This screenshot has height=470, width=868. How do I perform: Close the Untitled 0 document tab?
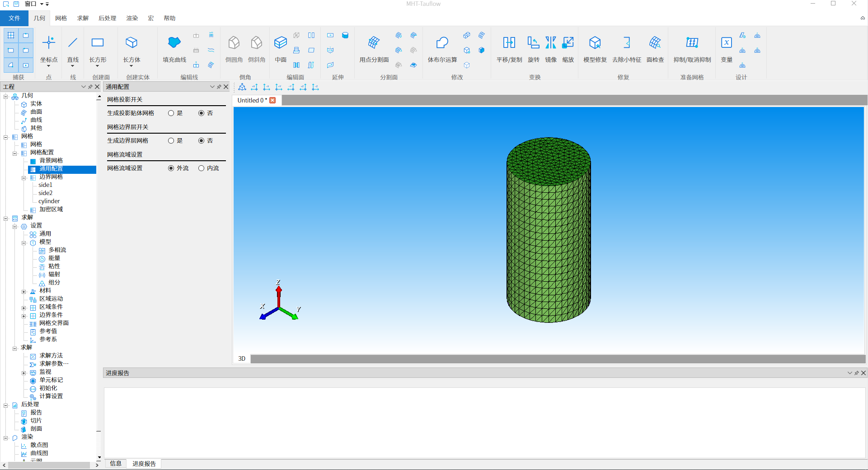[272, 100]
